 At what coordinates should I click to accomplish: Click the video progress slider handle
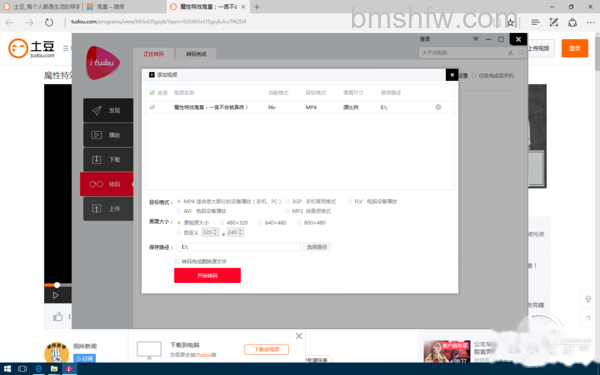57,285
